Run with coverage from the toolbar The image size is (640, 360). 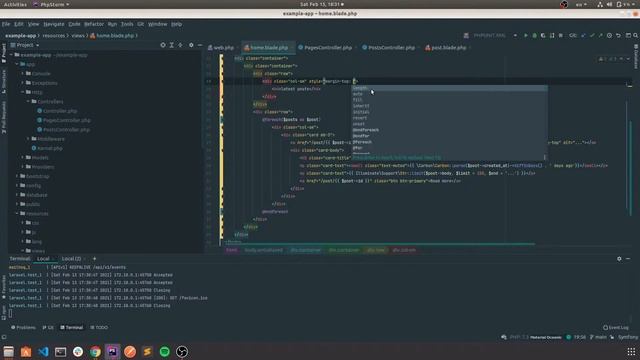543,36
